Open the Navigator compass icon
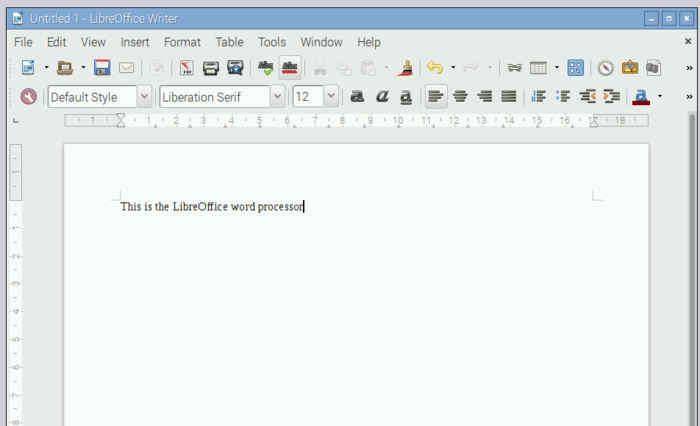This screenshot has width=700, height=426. [x=606, y=68]
